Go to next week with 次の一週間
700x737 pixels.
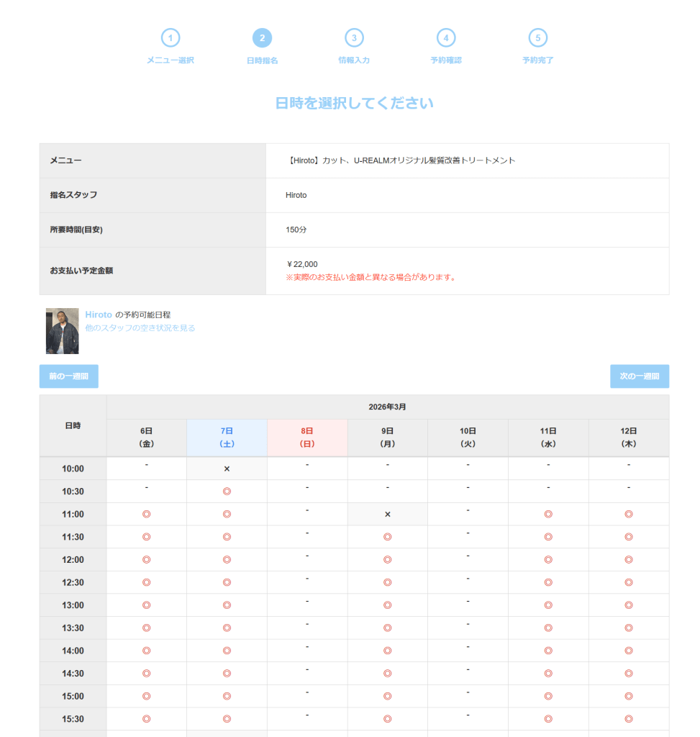[639, 376]
